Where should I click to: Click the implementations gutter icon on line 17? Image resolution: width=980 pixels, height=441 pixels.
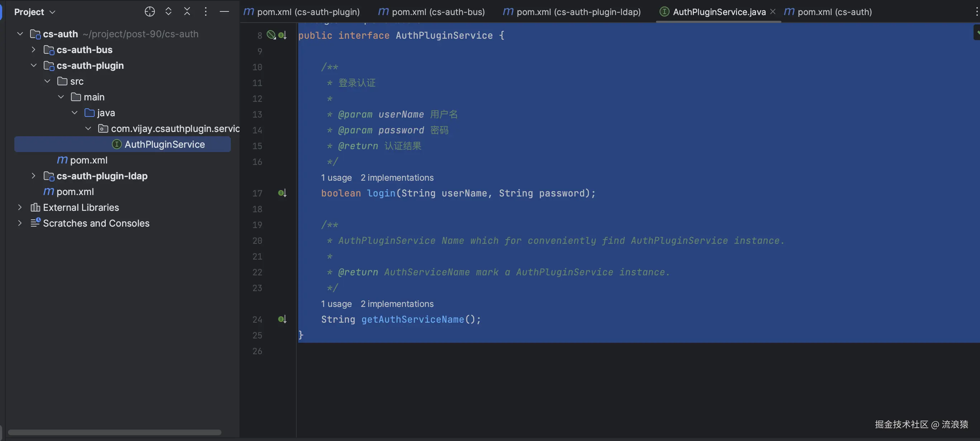pyautogui.click(x=282, y=193)
